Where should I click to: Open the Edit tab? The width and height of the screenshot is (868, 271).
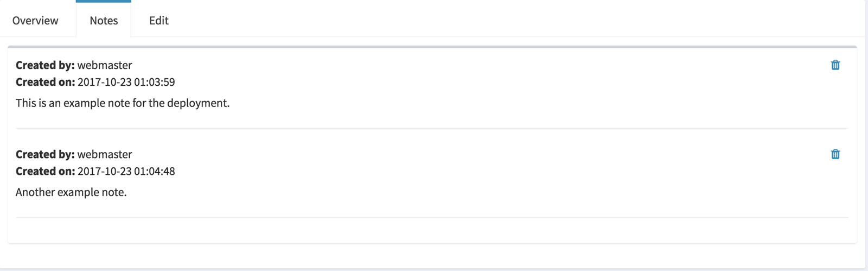coord(159,21)
